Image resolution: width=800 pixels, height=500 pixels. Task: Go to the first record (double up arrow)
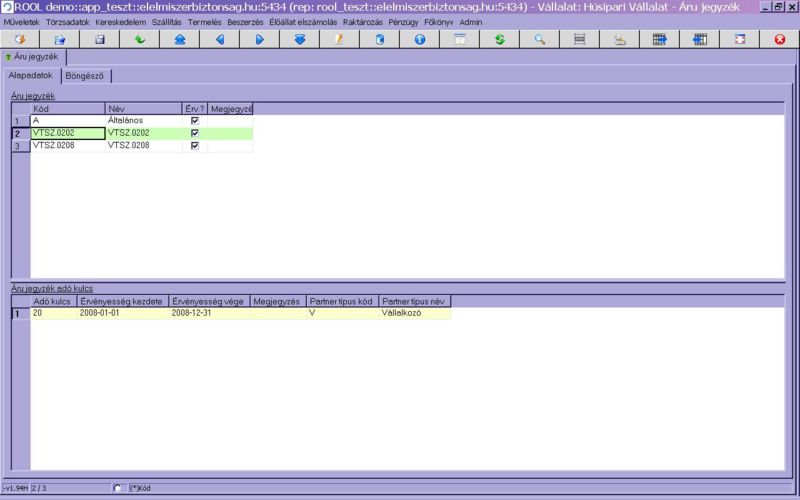[x=180, y=40]
